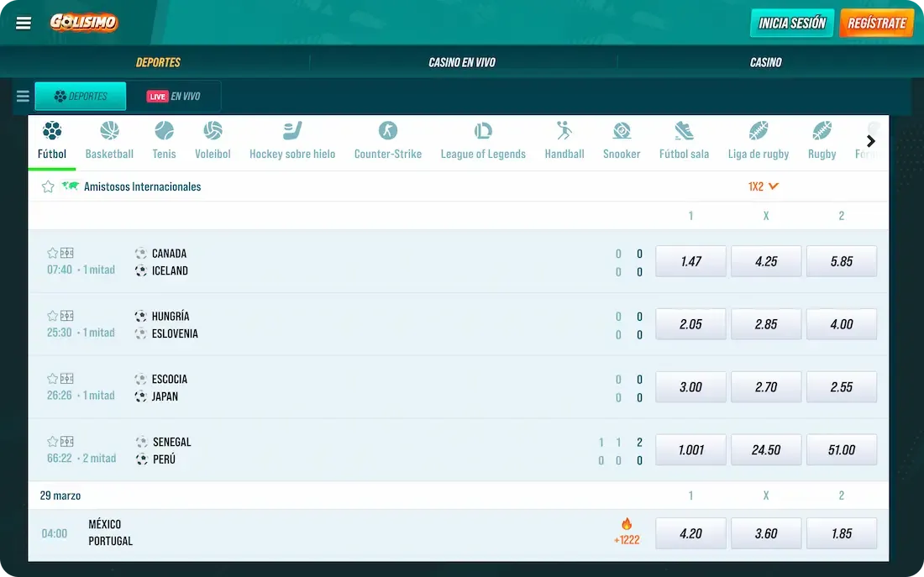Screen dimensions: 924x577
Task: Favorite the Senegal vs Perú match
Action: click(x=52, y=442)
